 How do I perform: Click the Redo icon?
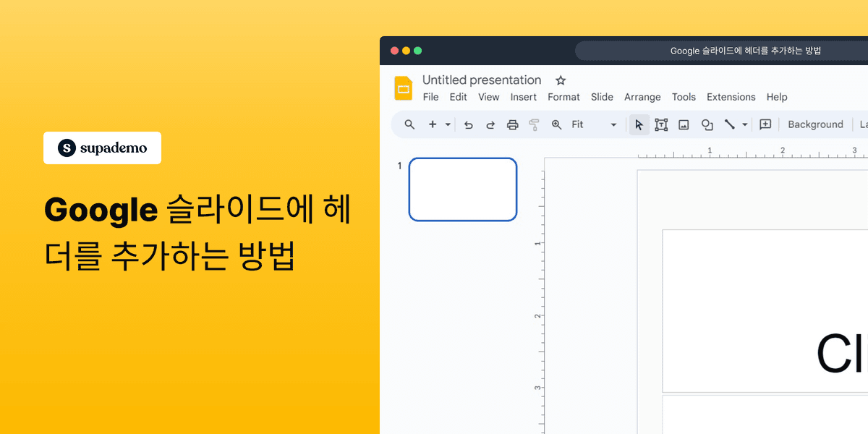490,124
